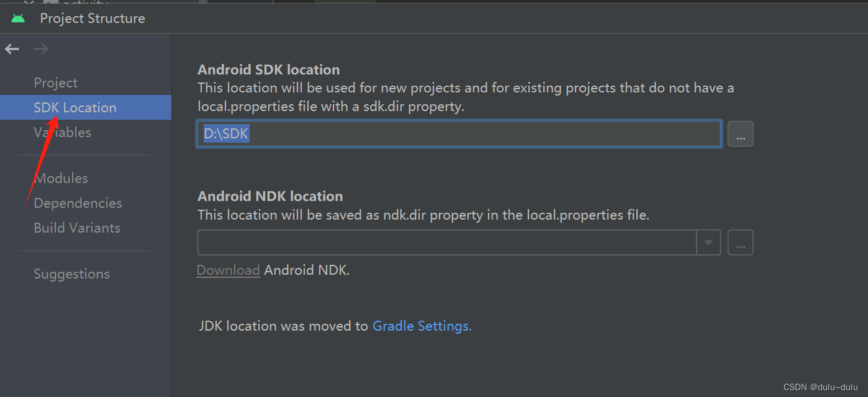Expand the NDK location dropdown arrow

click(708, 243)
